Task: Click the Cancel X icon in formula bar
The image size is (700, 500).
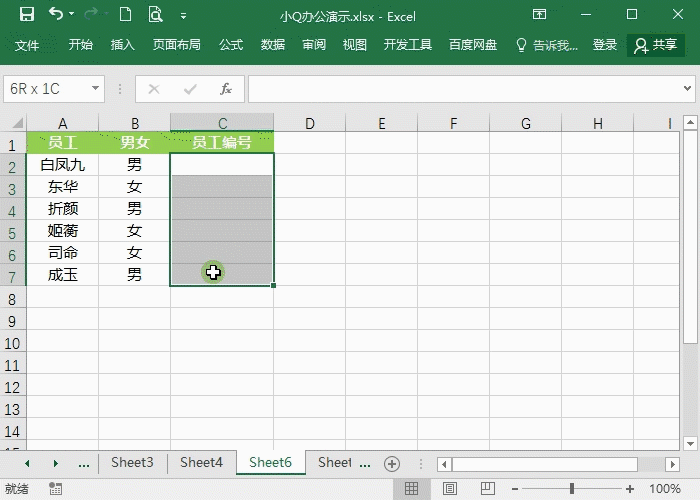Action: pyautogui.click(x=154, y=89)
